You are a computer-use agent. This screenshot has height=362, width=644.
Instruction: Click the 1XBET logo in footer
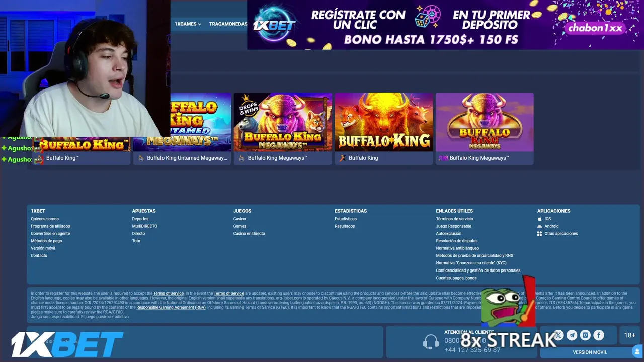point(67,344)
